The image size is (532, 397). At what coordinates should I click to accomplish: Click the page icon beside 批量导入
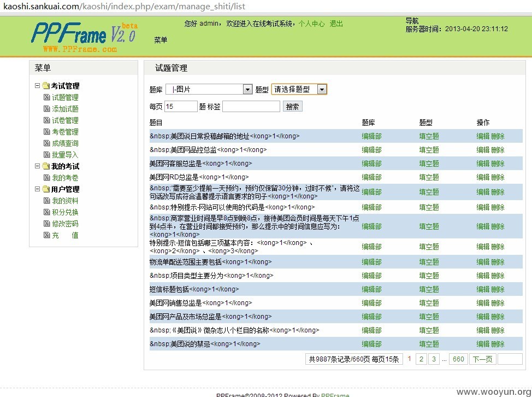click(46, 155)
